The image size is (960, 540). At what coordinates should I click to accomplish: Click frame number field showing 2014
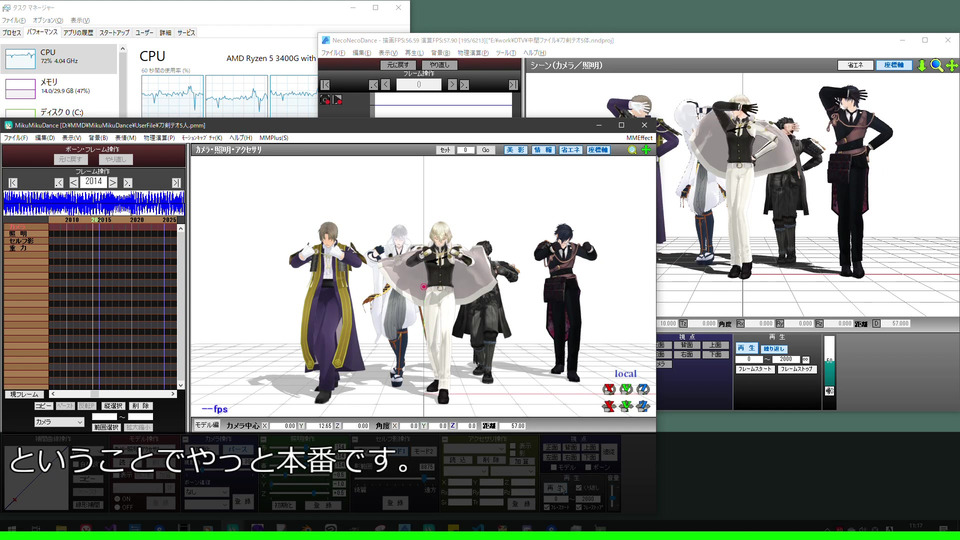[x=94, y=182]
